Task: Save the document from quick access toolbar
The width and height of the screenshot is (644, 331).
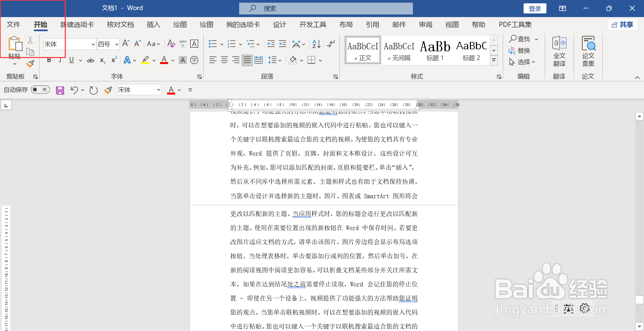Action: point(60,90)
